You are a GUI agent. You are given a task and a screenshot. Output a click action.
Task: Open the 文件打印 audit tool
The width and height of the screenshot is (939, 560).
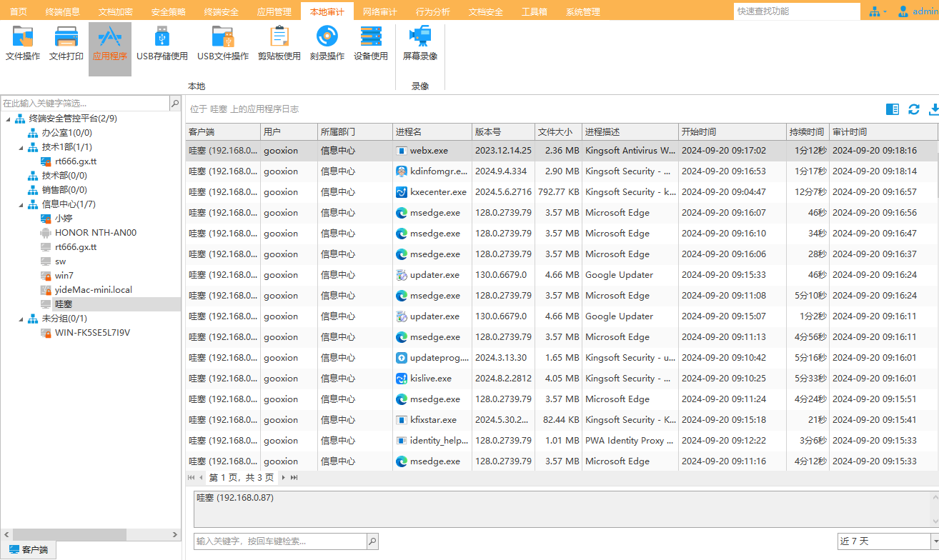(x=66, y=43)
